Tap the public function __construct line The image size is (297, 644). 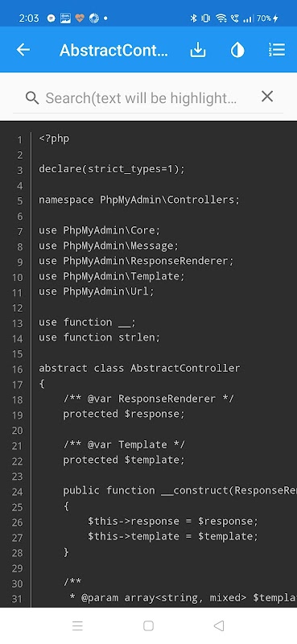[x=180, y=490]
